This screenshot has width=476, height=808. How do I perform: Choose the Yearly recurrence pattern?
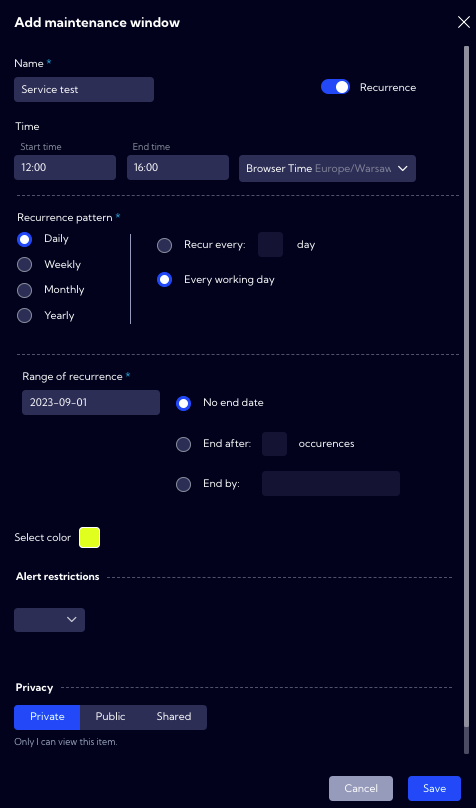tap(25, 315)
